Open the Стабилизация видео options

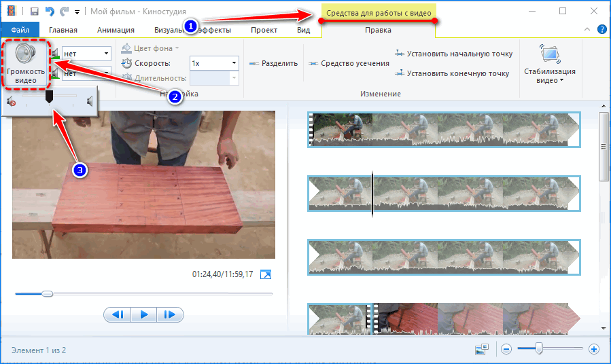pyautogui.click(x=549, y=66)
